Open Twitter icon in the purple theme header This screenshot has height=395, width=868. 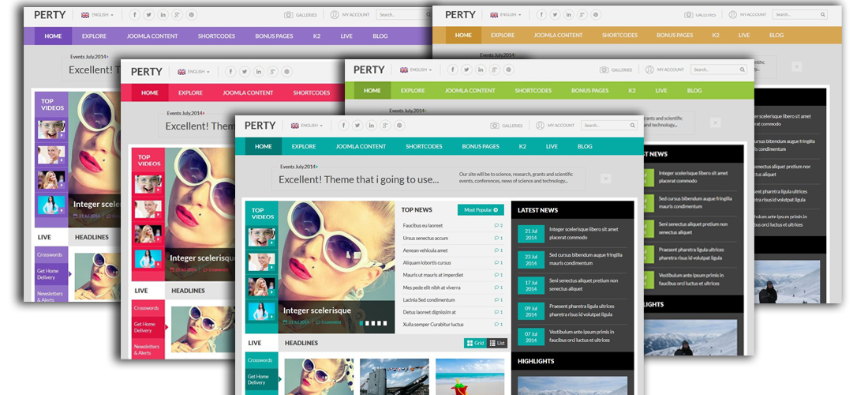148,15
